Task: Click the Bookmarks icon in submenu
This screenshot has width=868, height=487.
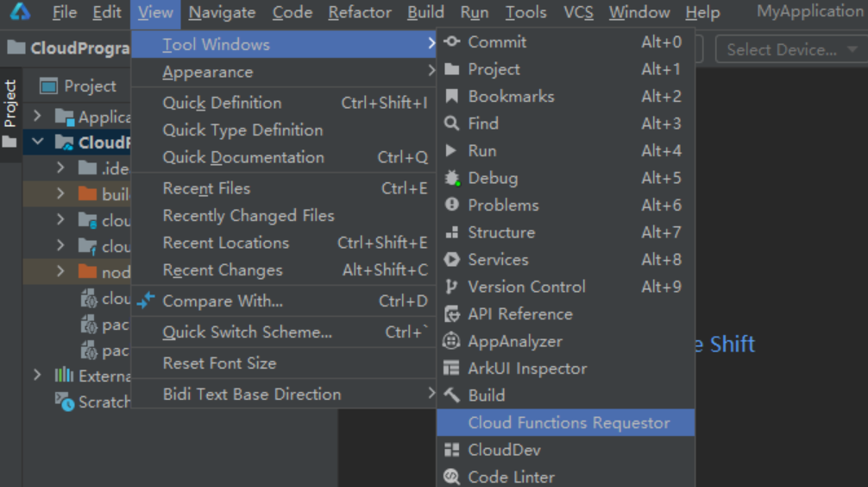Action: tap(451, 97)
